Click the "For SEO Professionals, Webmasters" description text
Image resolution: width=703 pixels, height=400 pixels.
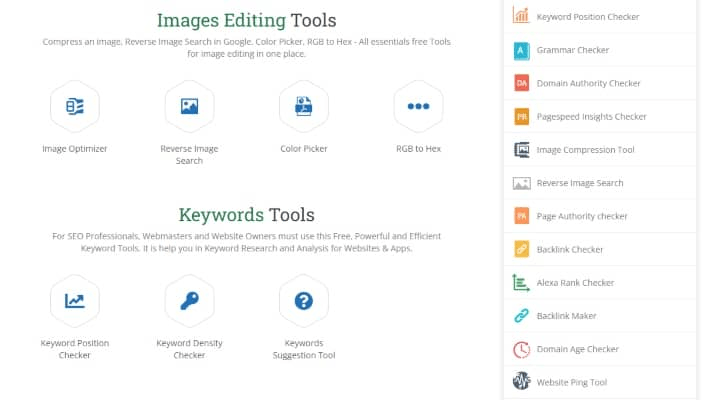coord(247,242)
